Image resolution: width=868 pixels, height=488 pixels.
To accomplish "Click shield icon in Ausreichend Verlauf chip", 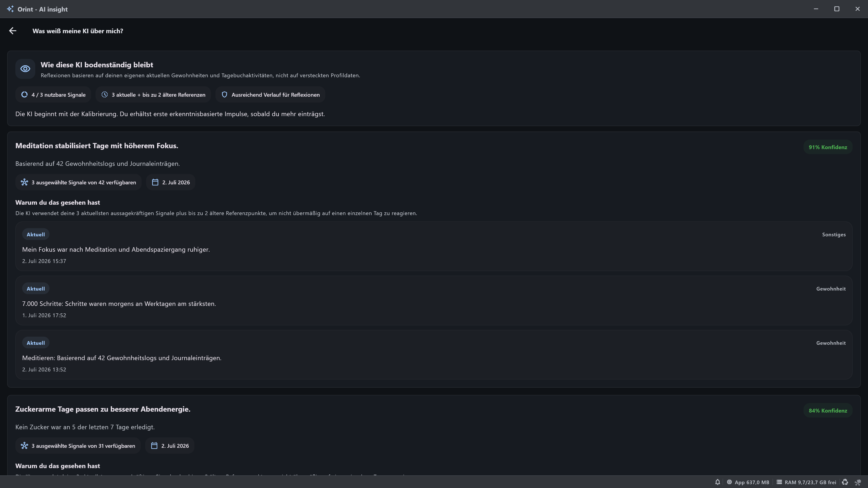I will tap(224, 95).
